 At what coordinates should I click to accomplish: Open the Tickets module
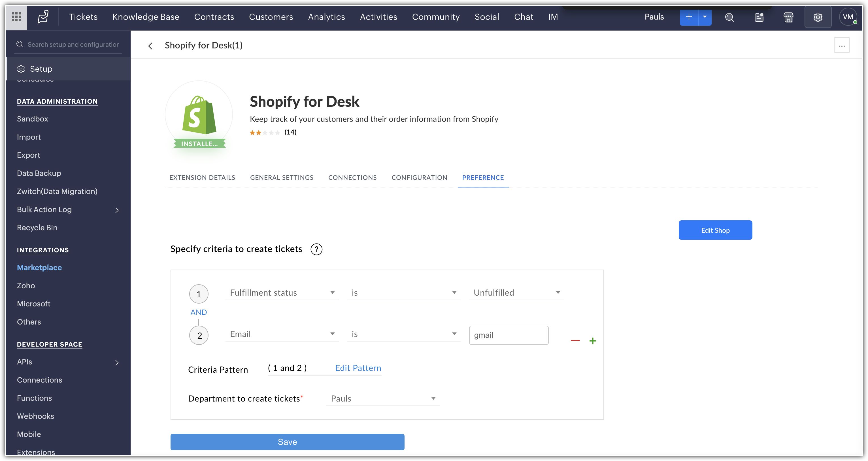pos(83,17)
